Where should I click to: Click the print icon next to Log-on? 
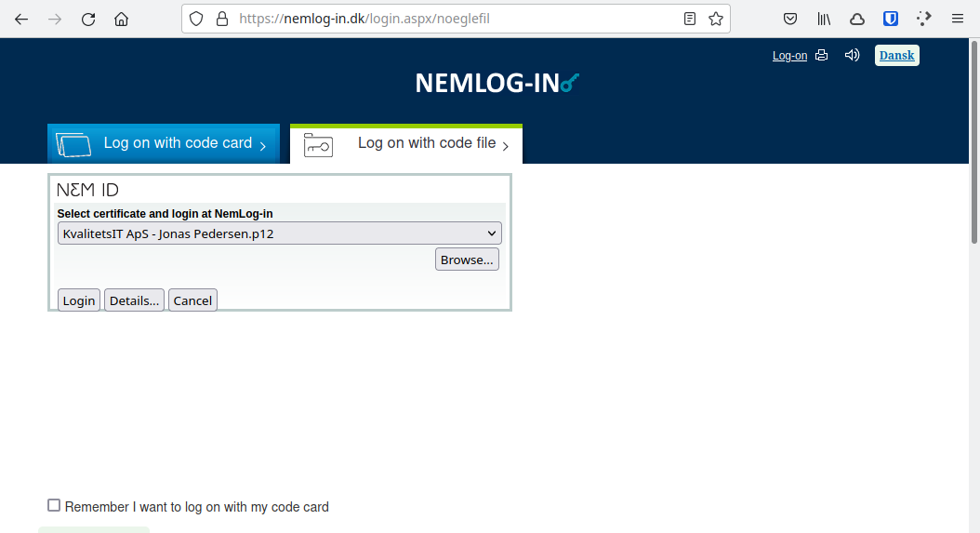[821, 55]
